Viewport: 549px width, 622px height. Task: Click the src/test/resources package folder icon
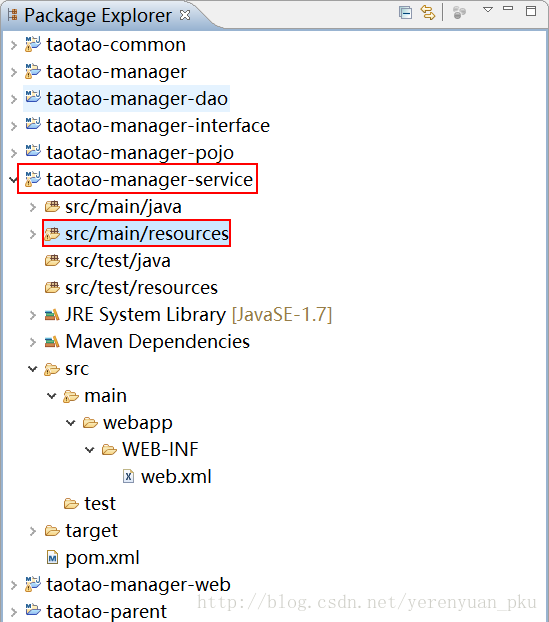(x=52, y=287)
